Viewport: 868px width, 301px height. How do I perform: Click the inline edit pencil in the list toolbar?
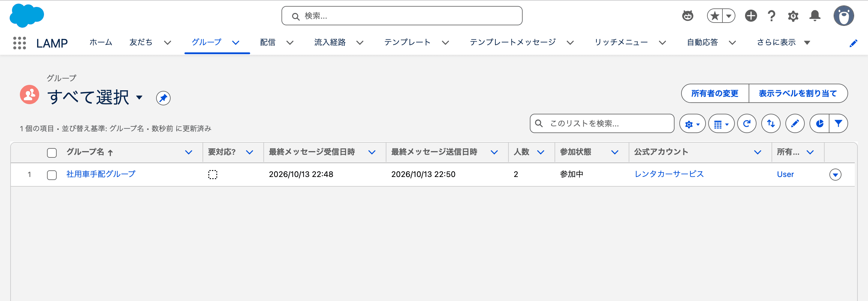click(795, 124)
